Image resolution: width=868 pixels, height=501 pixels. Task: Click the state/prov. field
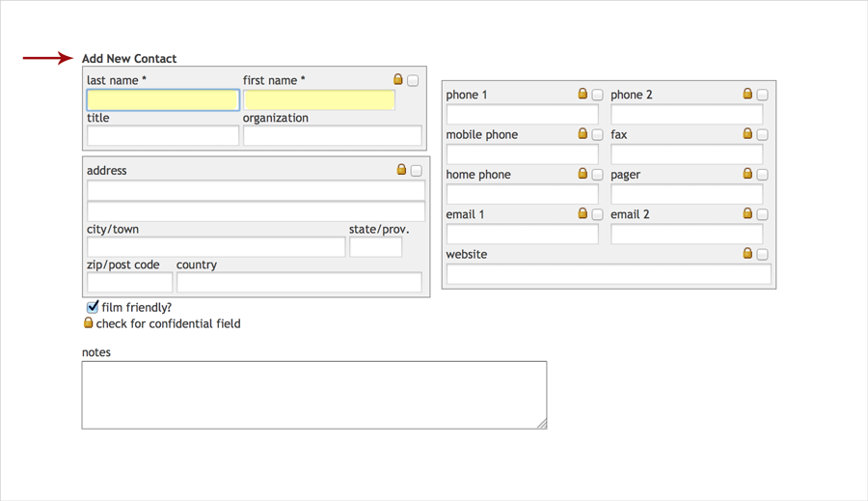(375, 247)
